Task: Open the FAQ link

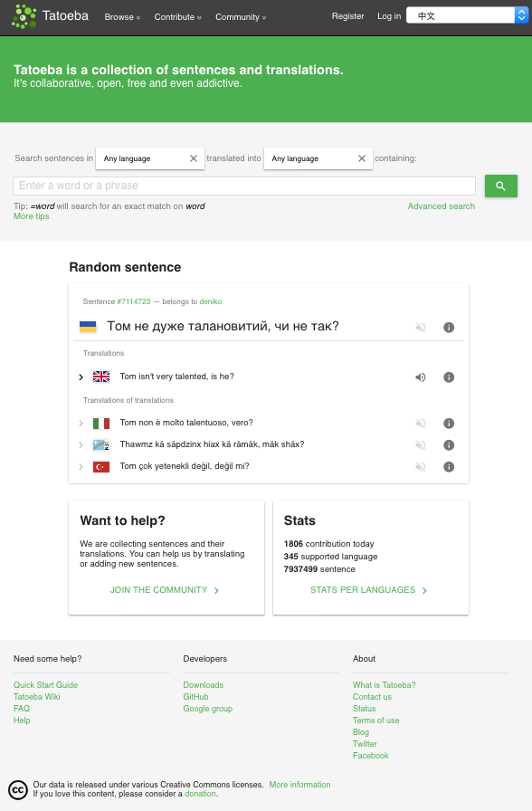Action: (x=22, y=709)
